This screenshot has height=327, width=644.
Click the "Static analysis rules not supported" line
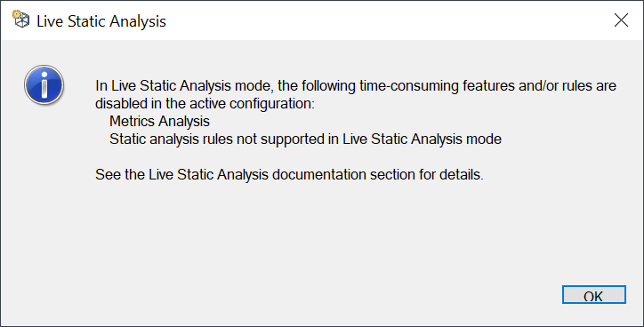[x=305, y=140]
